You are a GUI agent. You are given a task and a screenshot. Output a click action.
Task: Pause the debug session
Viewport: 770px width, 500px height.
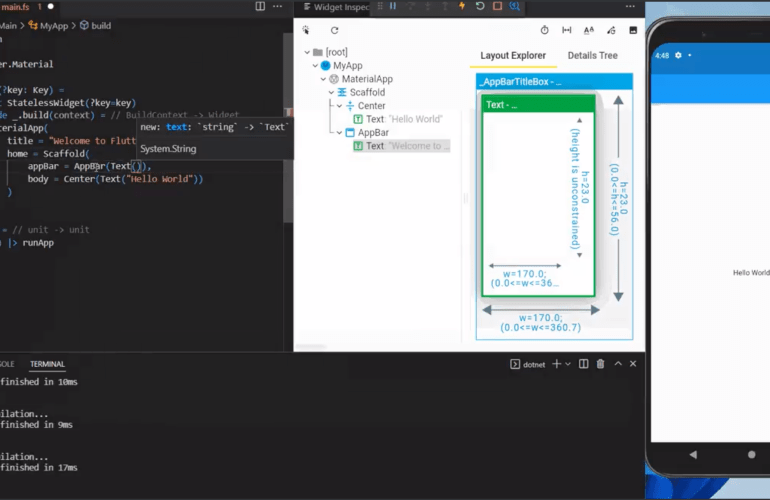tap(393, 7)
